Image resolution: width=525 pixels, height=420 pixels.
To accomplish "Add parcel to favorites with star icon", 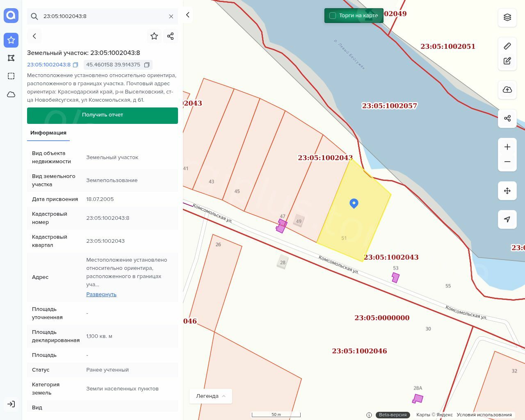I will (154, 36).
